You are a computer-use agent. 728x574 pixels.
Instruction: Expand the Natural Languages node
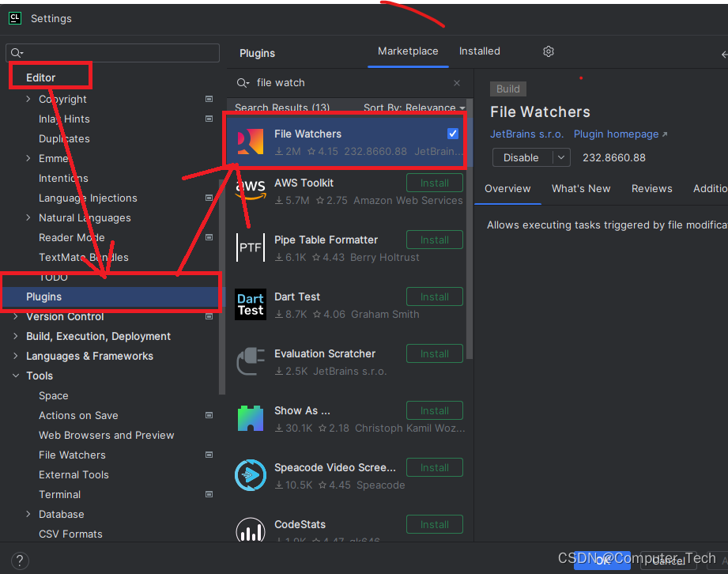coord(28,217)
